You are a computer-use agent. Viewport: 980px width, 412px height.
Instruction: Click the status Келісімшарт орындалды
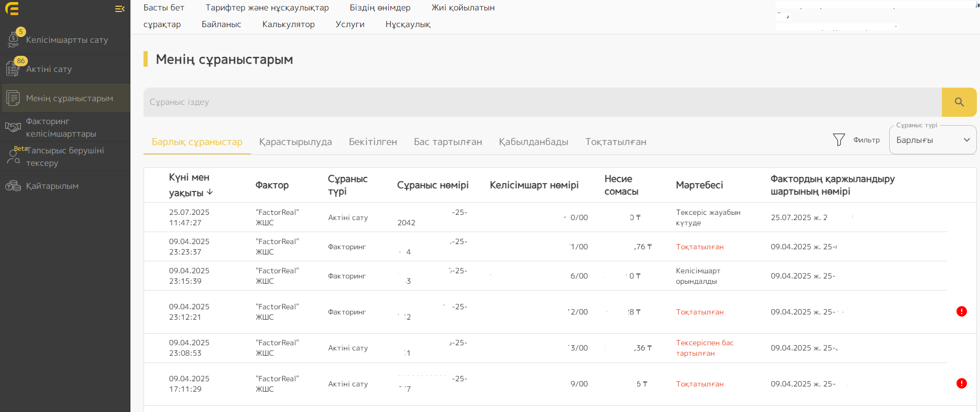click(x=698, y=276)
